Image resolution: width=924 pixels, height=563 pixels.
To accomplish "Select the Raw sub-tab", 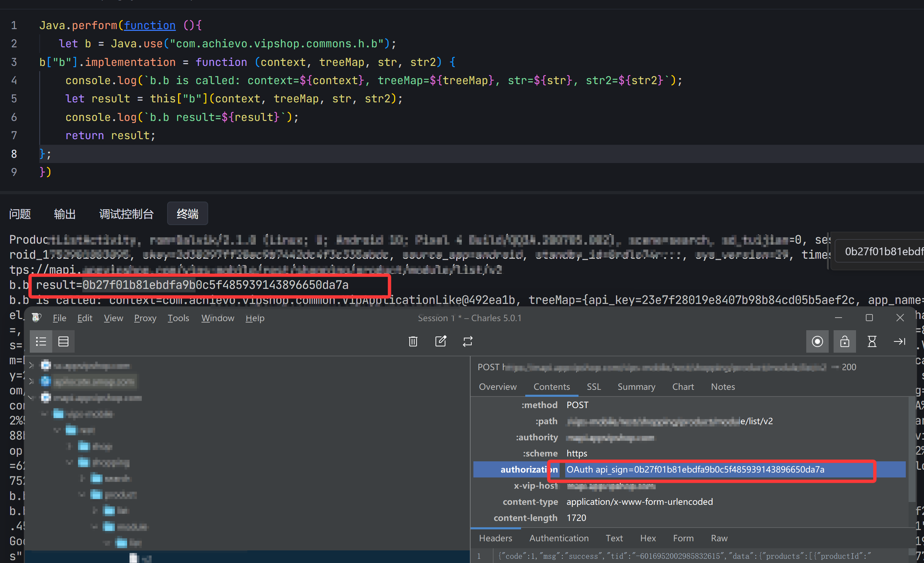I will coord(719,538).
